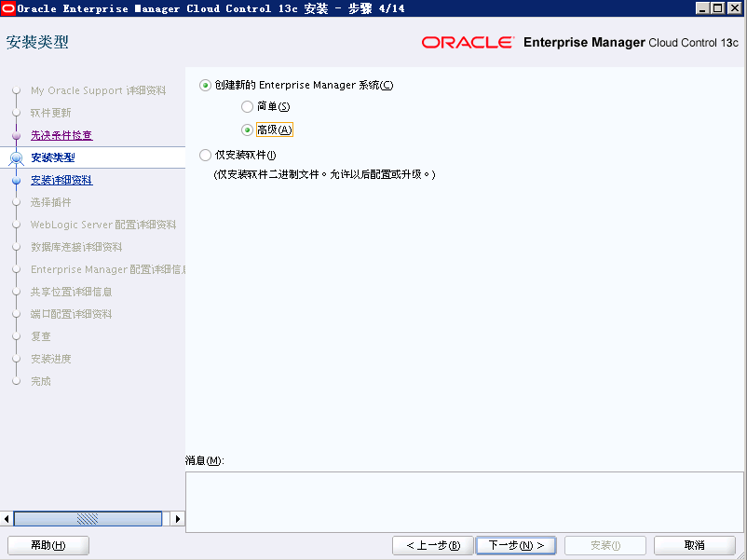Click the 安装进度 step
747x560 pixels.
point(51,360)
